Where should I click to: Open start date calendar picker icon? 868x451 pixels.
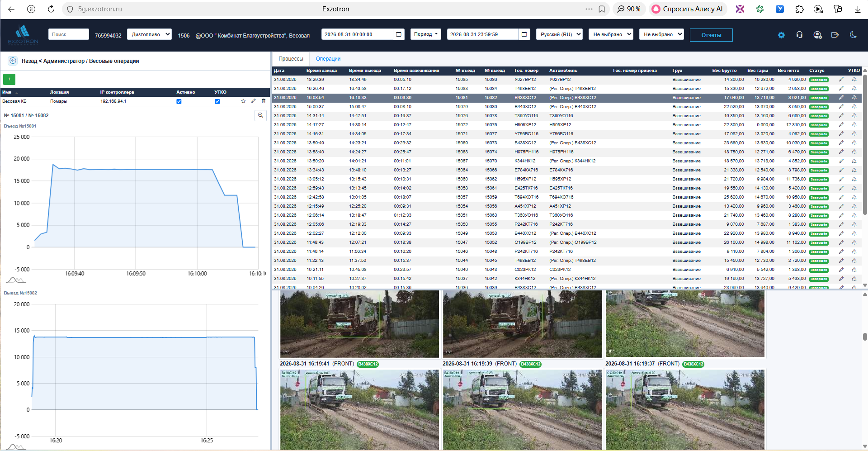pyautogui.click(x=399, y=34)
